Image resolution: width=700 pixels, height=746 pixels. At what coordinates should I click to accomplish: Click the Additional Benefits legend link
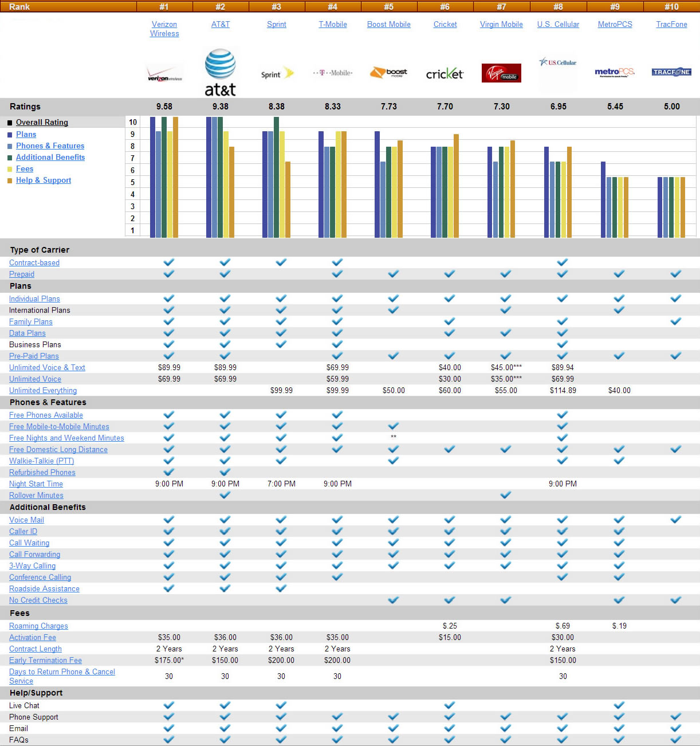50,158
